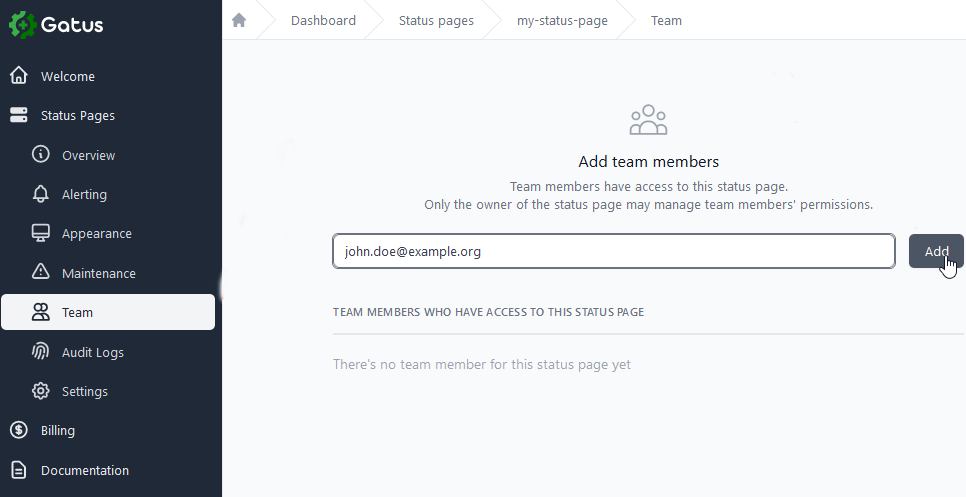The image size is (966, 497).
Task: Click the Documentation page icon
Action: 18,470
